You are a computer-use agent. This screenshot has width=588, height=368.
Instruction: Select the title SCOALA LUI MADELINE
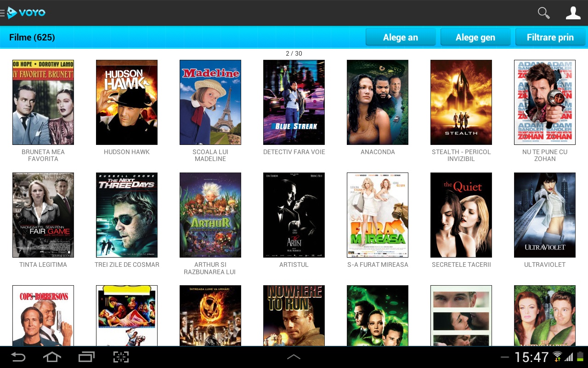[210, 155]
